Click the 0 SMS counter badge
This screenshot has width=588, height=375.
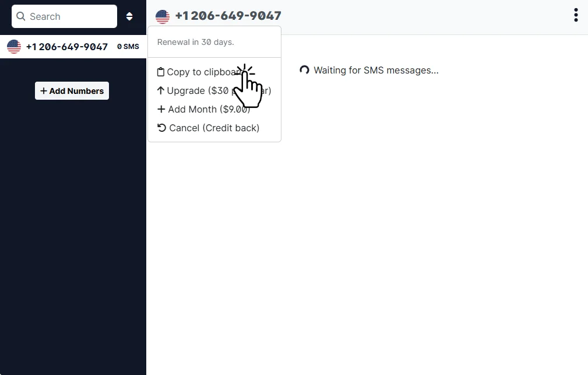coord(128,47)
